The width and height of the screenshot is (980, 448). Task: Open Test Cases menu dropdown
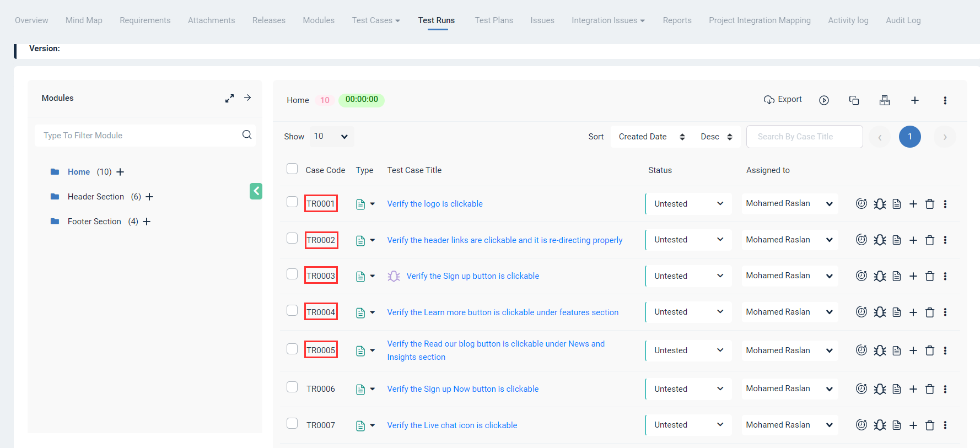pos(376,20)
